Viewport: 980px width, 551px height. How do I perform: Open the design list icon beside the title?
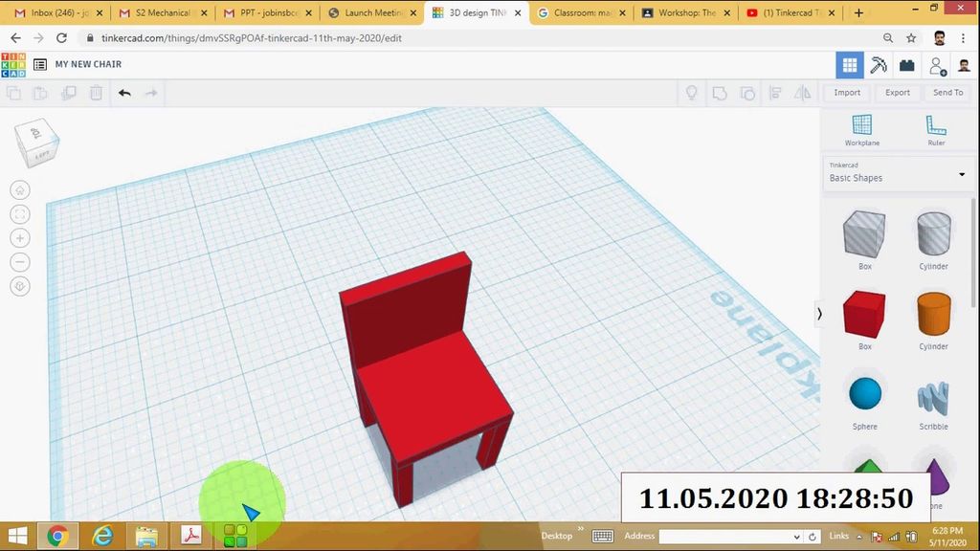(40, 64)
